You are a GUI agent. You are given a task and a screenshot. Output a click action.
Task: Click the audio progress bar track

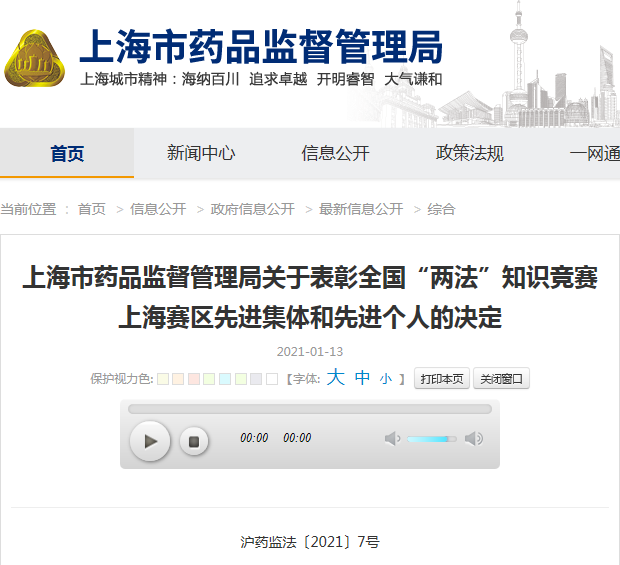click(x=310, y=409)
